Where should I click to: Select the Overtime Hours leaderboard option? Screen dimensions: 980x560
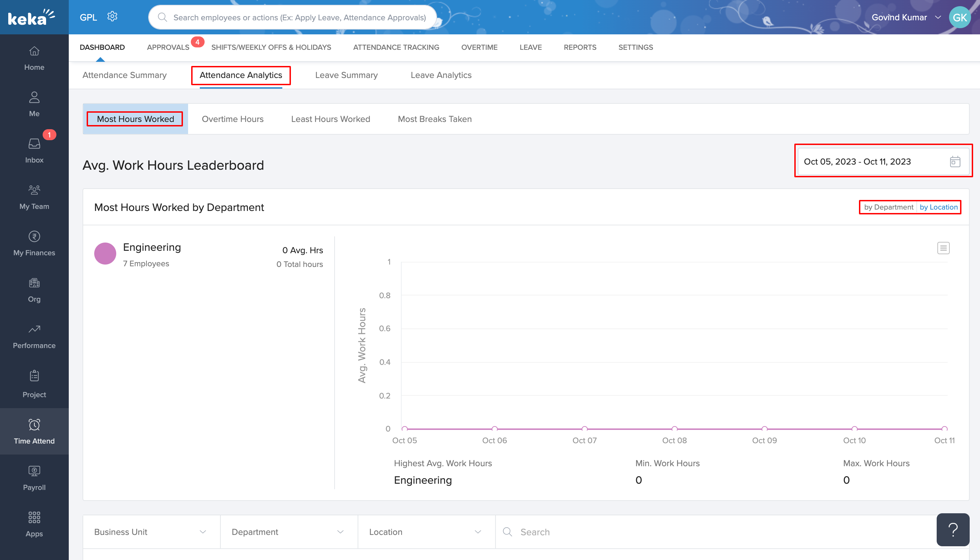pos(232,119)
